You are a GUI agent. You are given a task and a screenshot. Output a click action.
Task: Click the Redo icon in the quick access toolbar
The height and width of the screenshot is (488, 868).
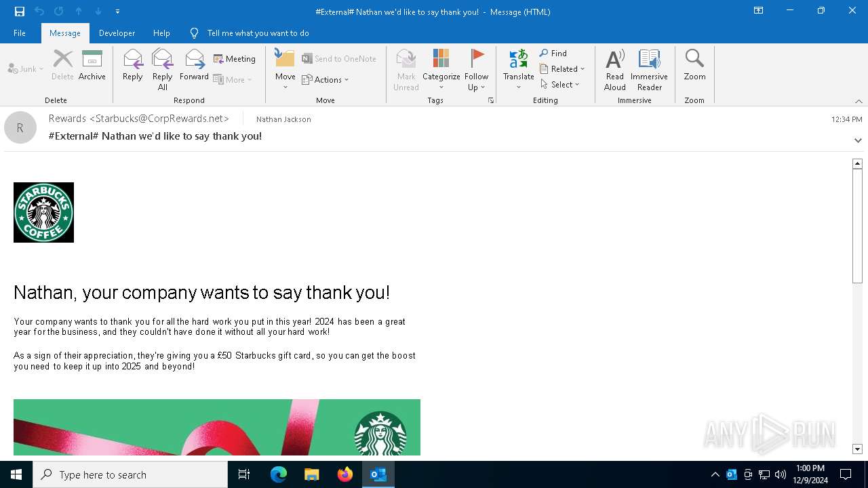point(59,12)
